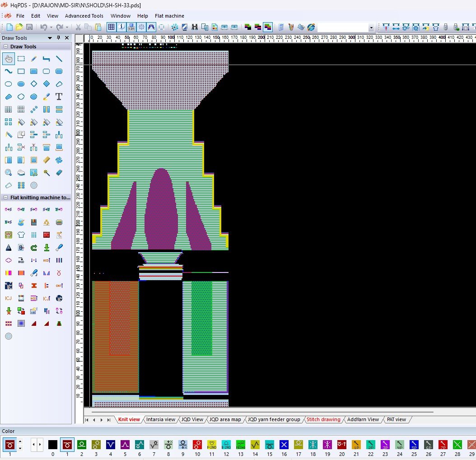Open the Advanced Tools menu

pos(84,16)
